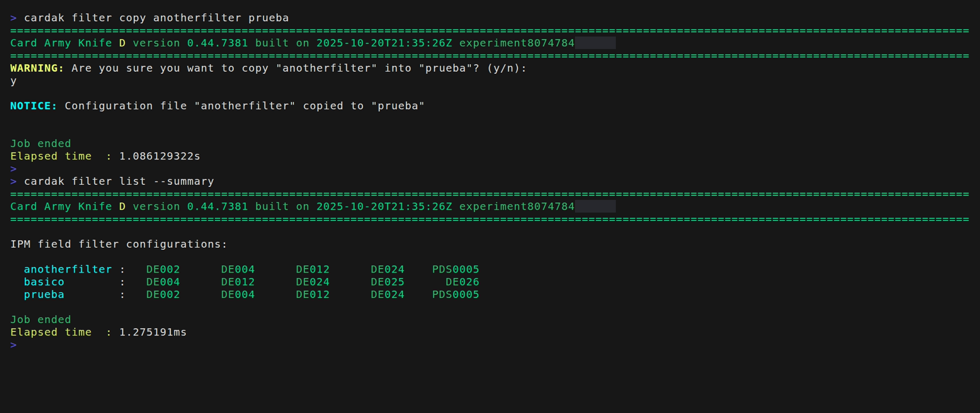Click PDS0005 in the anotherfilter row

(x=455, y=269)
